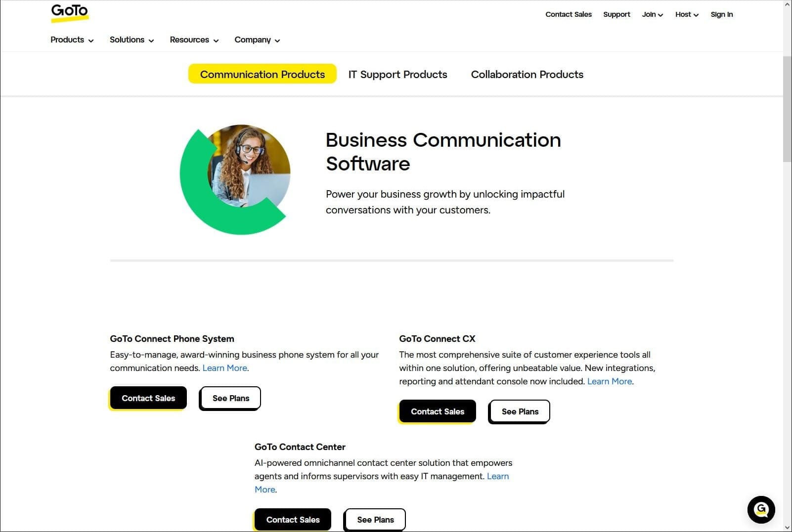The width and height of the screenshot is (792, 532).
Task: Click the GoTo logo
Action: point(70,13)
